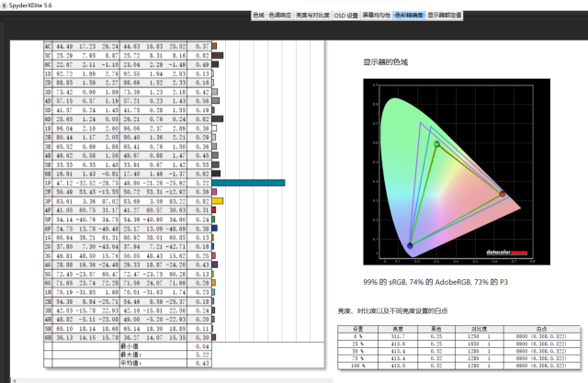588x383 pixels.
Task: Click the green primary point on gamut chart
Action: pyautogui.click(x=436, y=143)
